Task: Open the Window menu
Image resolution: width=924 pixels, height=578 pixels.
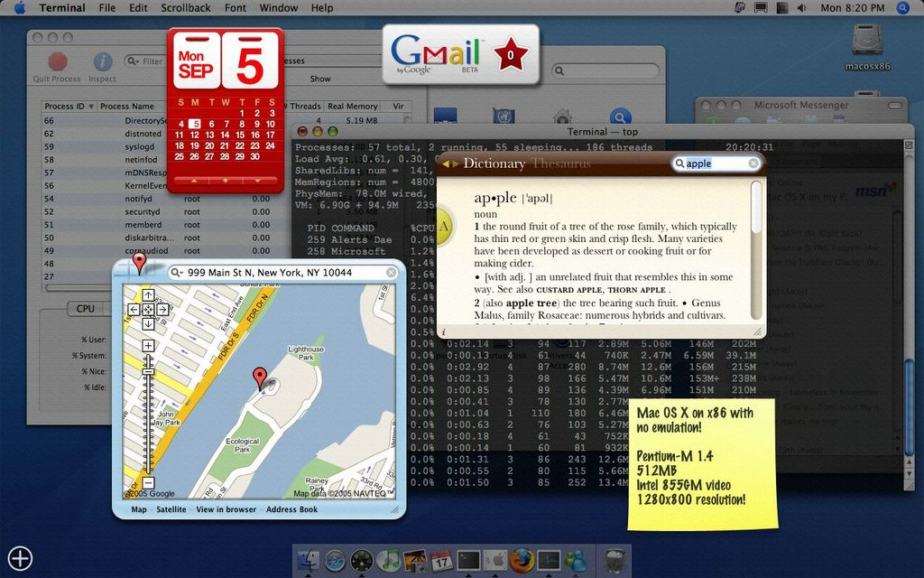Action: pyautogui.click(x=279, y=7)
